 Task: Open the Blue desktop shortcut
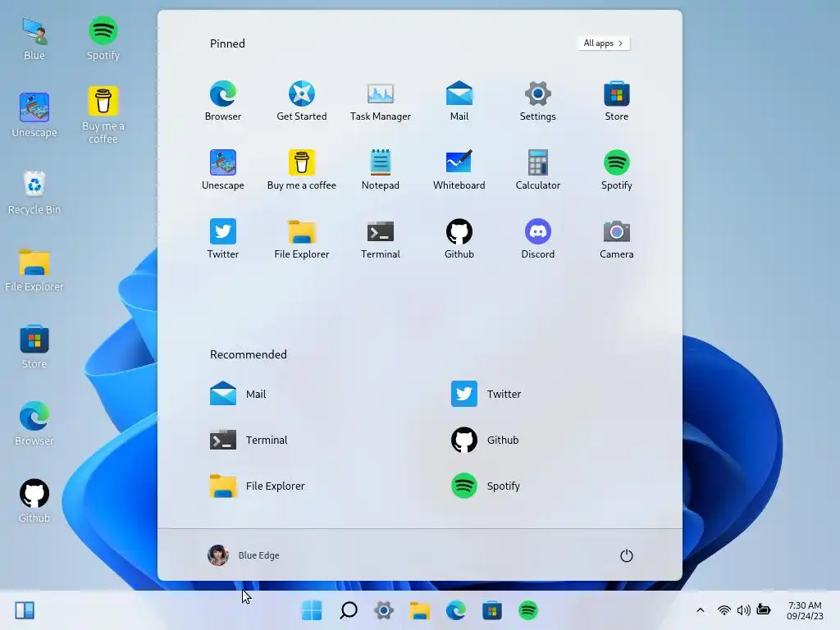point(34,39)
